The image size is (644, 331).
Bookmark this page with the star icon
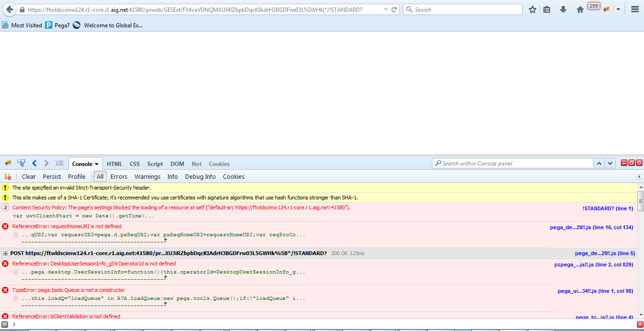pyautogui.click(x=533, y=9)
